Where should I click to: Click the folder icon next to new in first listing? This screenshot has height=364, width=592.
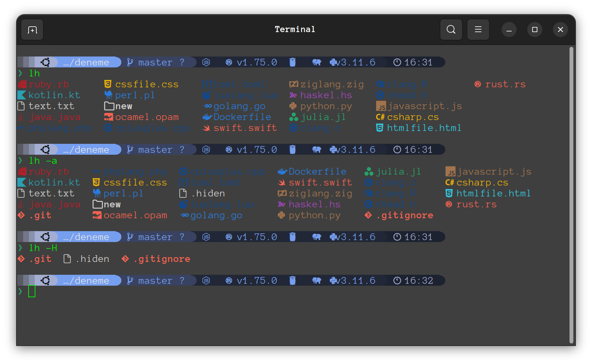pyautogui.click(x=109, y=106)
